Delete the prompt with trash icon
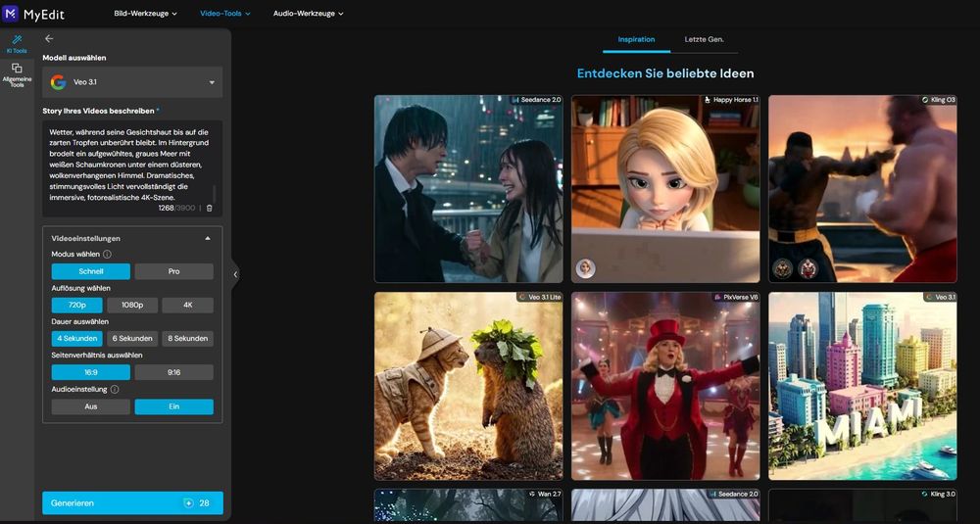980x524 pixels. coord(210,208)
